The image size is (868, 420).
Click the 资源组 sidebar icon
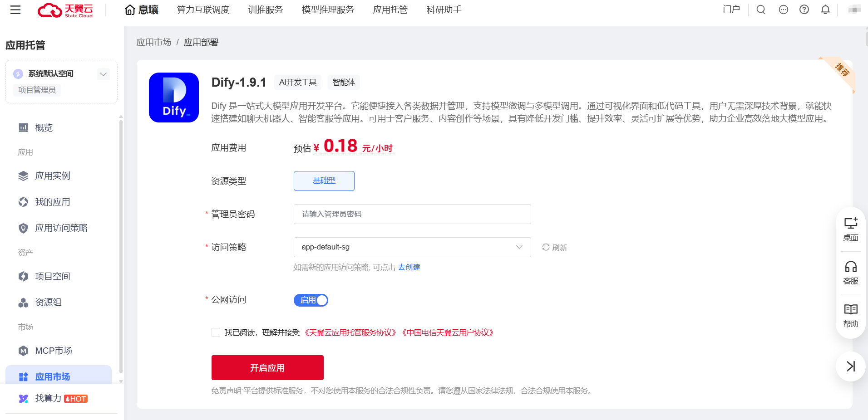[23, 303]
